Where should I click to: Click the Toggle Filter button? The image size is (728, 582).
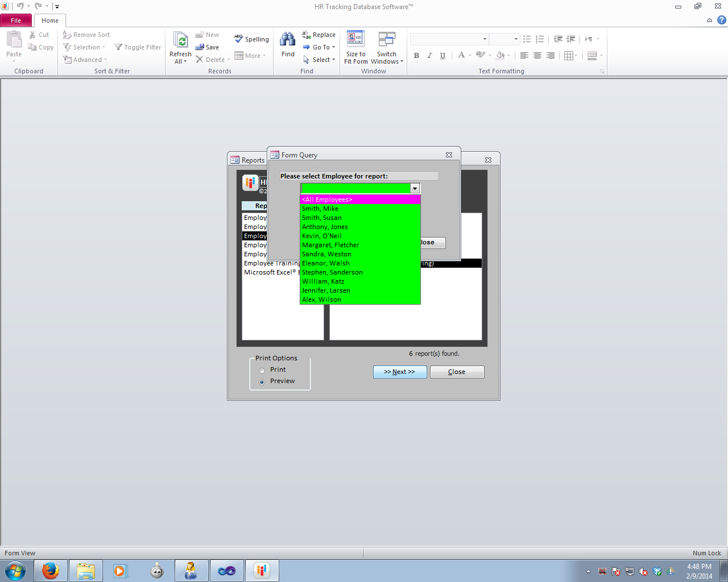pos(138,47)
